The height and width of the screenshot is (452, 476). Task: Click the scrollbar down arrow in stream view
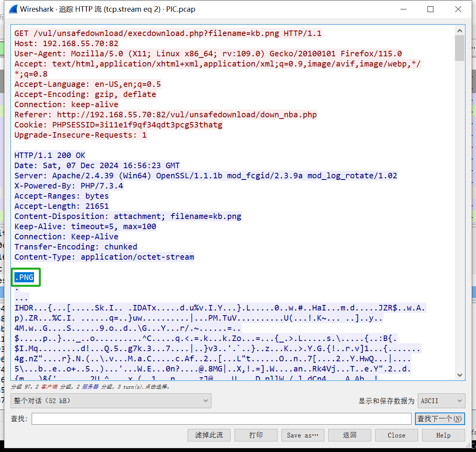pyautogui.click(x=460, y=375)
